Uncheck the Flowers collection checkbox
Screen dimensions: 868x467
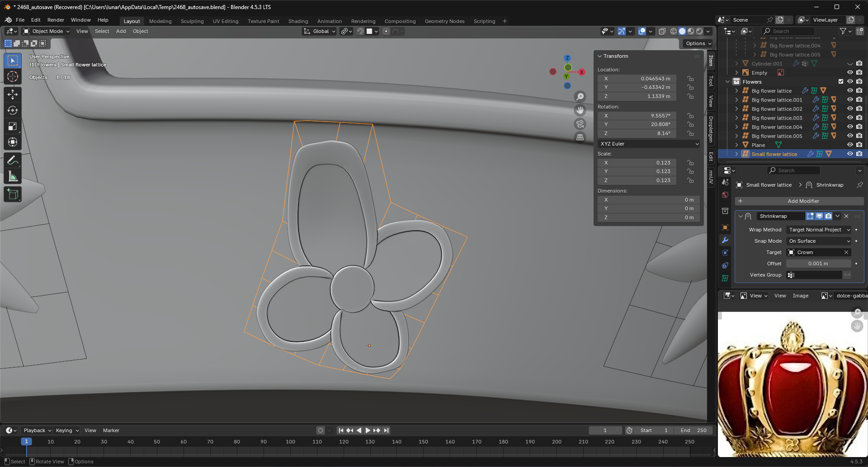[x=841, y=82]
